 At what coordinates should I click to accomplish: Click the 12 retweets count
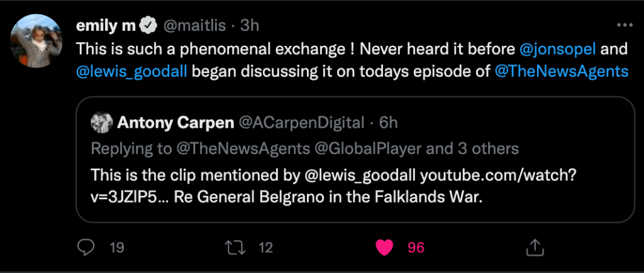pos(265,248)
